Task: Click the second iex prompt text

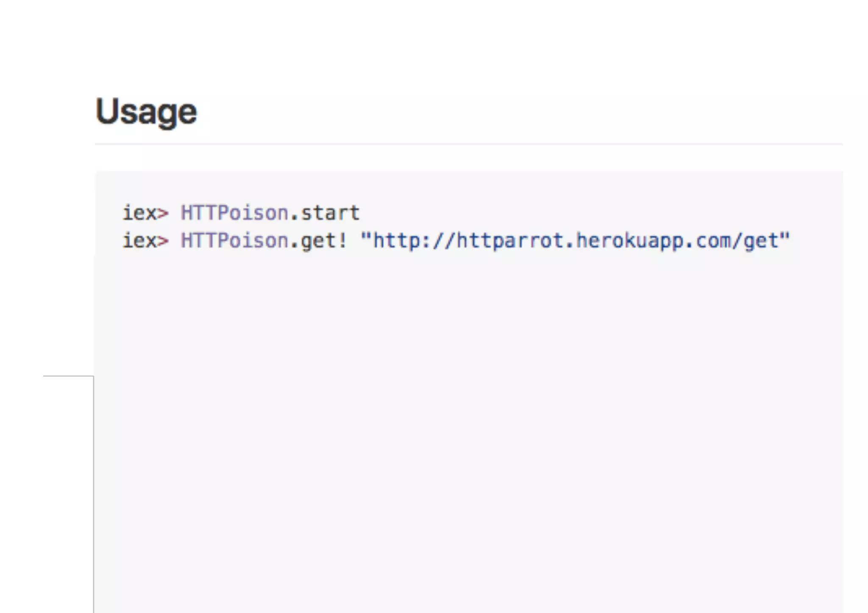Action: tap(140, 241)
